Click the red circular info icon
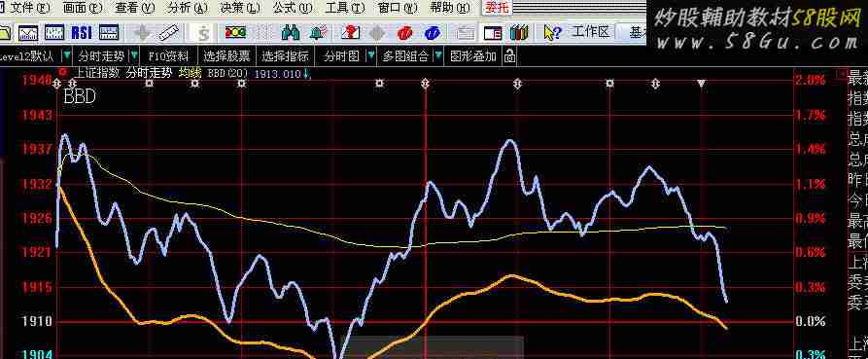The width and height of the screenshot is (868, 359). click(404, 33)
